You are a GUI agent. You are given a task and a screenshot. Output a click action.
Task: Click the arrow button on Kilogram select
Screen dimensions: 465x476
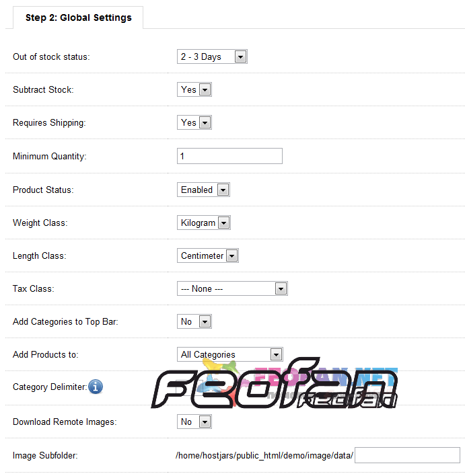223,223
